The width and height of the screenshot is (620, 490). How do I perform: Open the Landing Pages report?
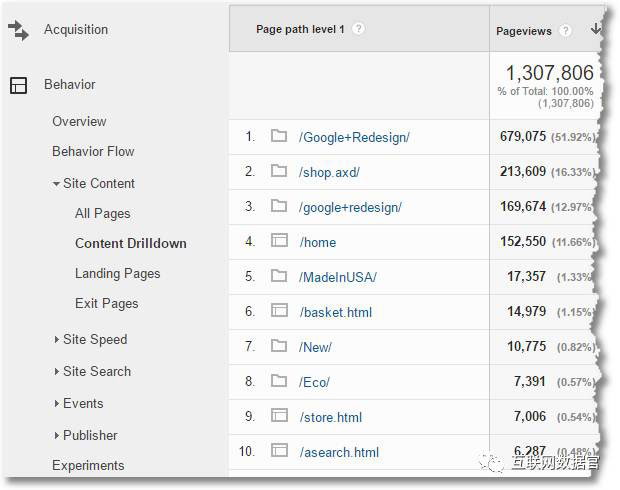click(117, 273)
